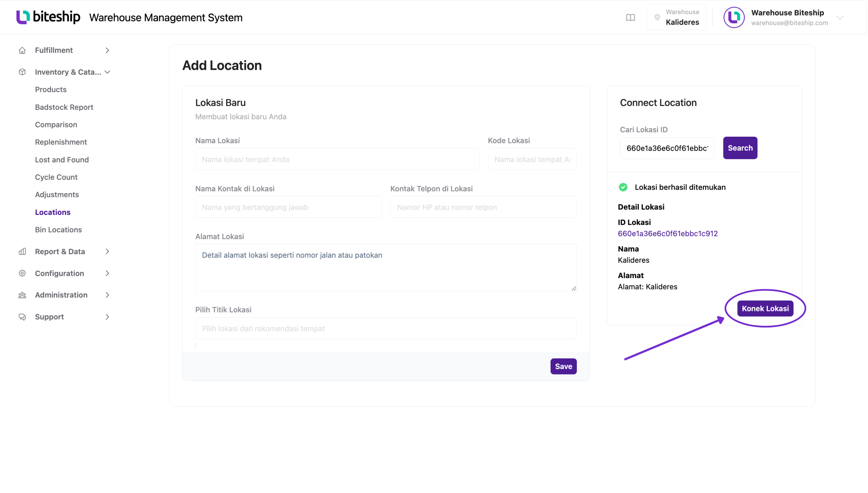Collapse the Inventory & Catalog section chevron
This screenshot has width=868, height=493.
point(107,72)
